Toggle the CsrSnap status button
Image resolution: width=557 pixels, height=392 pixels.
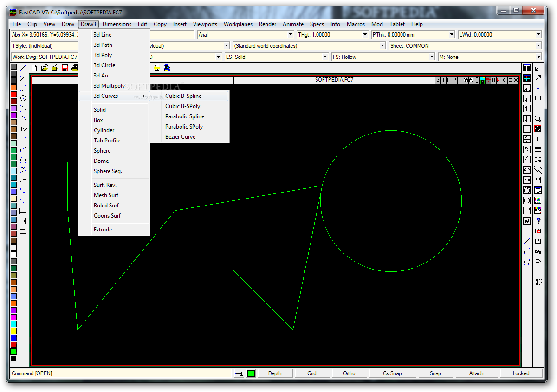[x=392, y=373]
